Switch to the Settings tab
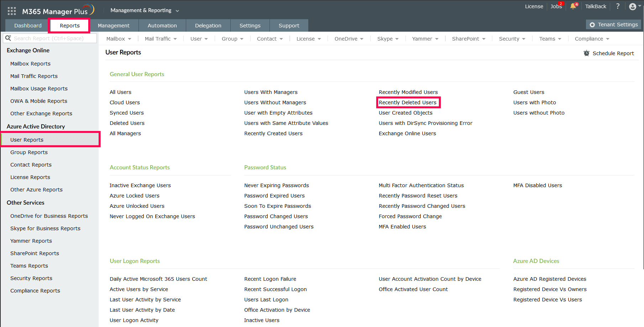This screenshot has height=327, width=644. click(250, 26)
